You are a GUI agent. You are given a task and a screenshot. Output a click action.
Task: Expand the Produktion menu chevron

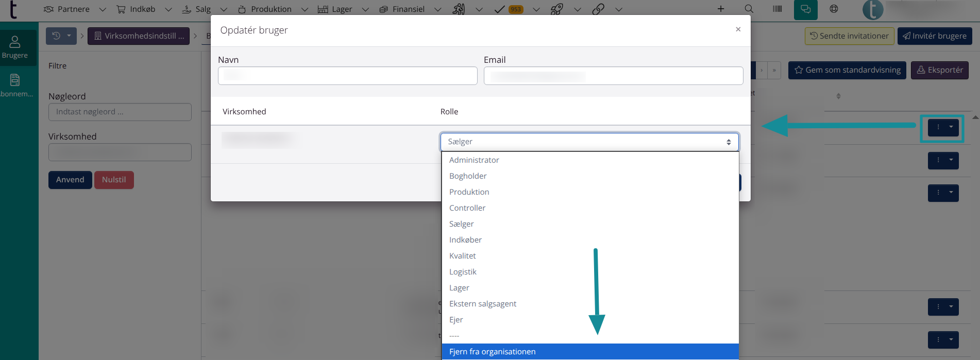point(305,9)
